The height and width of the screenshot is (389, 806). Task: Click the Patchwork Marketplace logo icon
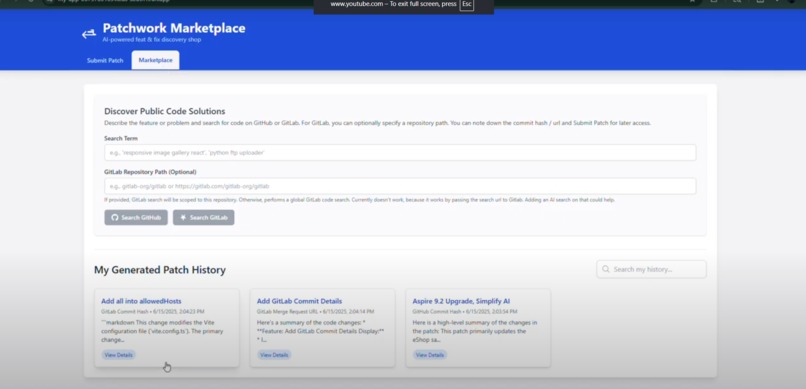pyautogui.click(x=89, y=33)
